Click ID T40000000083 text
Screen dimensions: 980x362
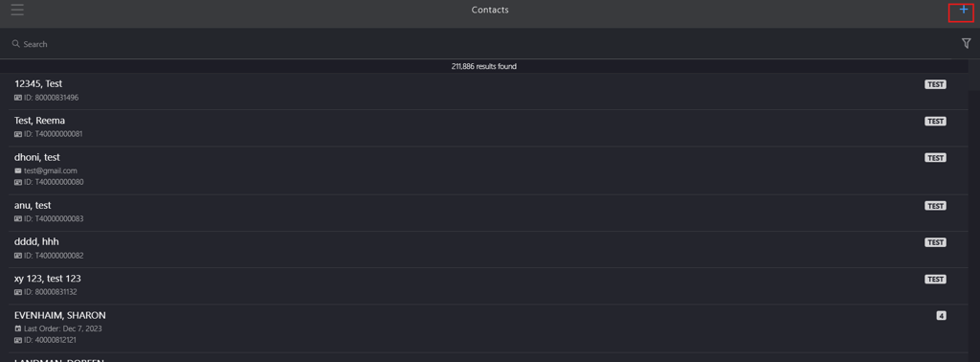tap(54, 218)
